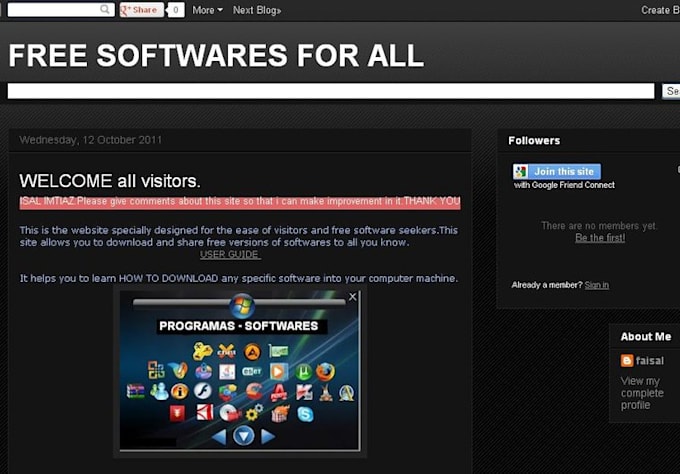The image size is (680, 474).
Task: Click the About Me heading
Action: click(646, 337)
